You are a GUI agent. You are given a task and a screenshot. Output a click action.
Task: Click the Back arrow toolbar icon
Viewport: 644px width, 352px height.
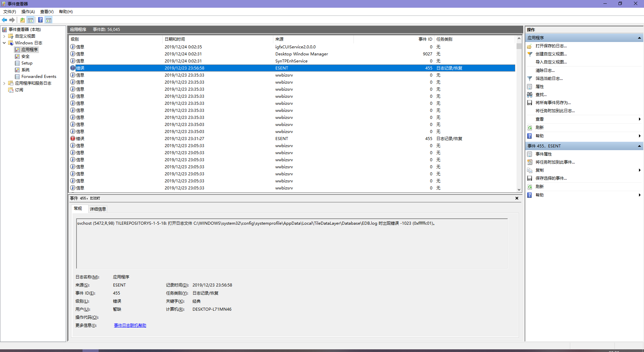(x=5, y=20)
